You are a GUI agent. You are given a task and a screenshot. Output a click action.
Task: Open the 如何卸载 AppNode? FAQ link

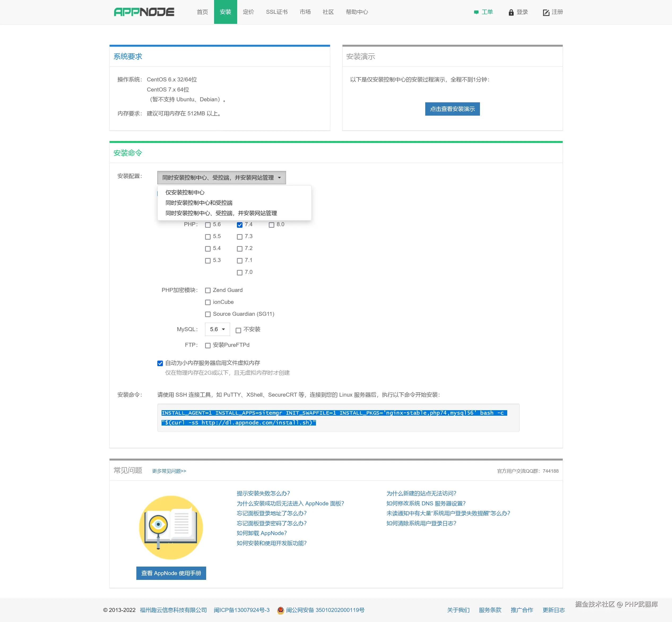tap(261, 533)
